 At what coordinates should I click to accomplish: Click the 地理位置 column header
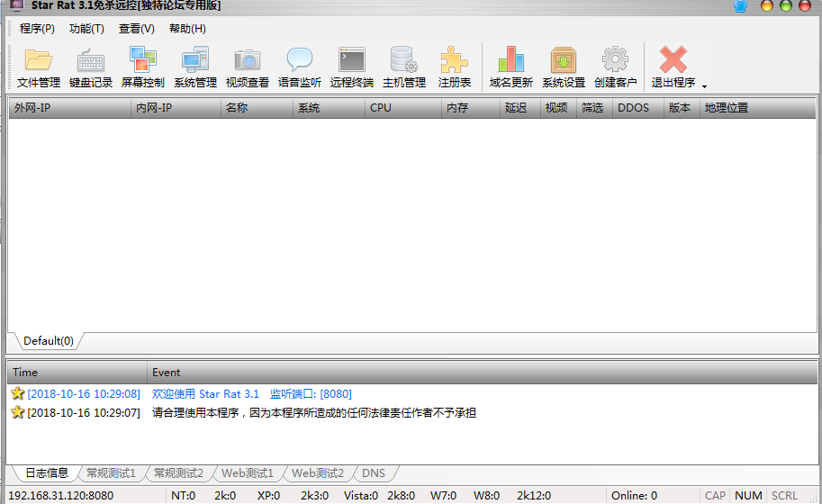tap(757, 108)
